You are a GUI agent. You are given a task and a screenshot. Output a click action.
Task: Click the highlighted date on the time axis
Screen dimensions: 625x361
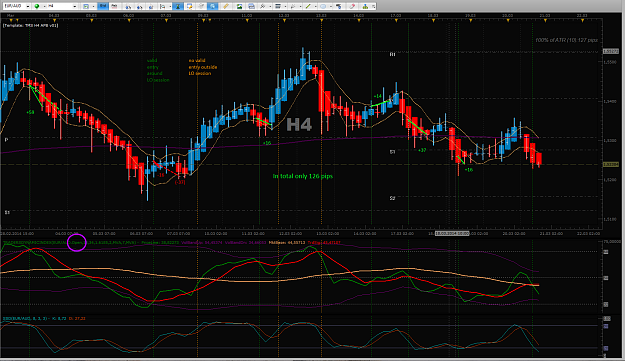pos(452,233)
